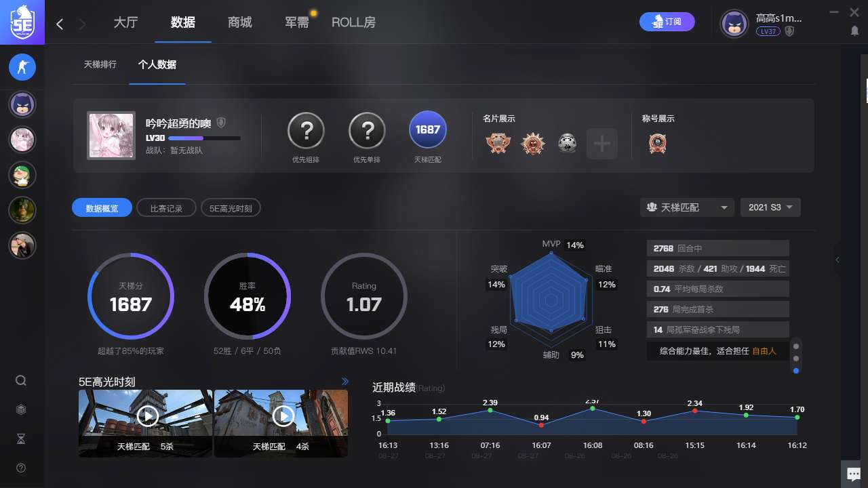Click the 1.36 rating point on the chart
The width and height of the screenshot is (868, 488).
click(388, 421)
